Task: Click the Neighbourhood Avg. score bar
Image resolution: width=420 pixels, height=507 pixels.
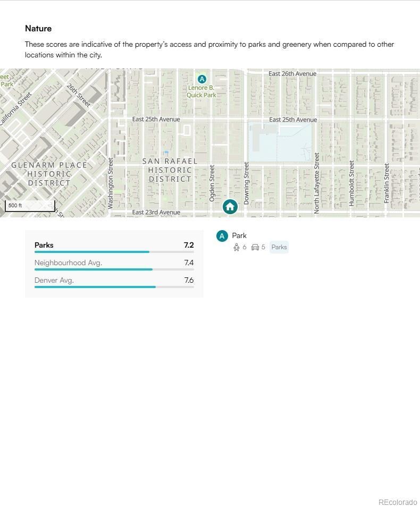Action: coord(114,269)
